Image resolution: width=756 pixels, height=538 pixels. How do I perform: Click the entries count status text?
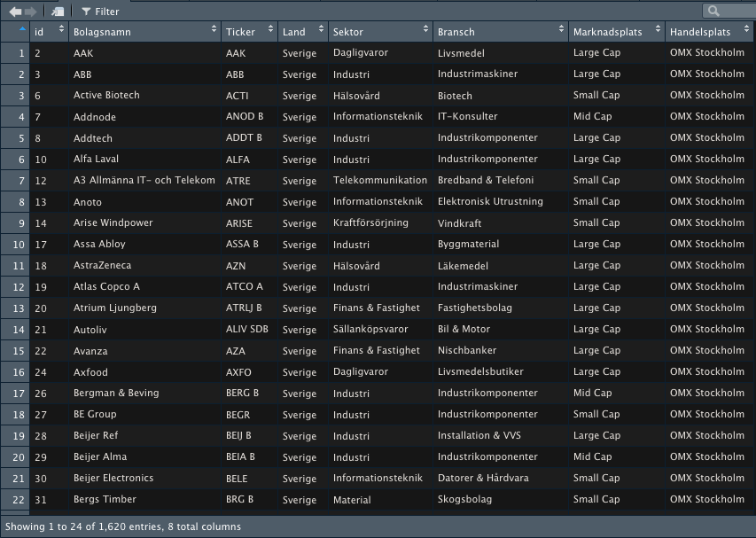(x=123, y=526)
